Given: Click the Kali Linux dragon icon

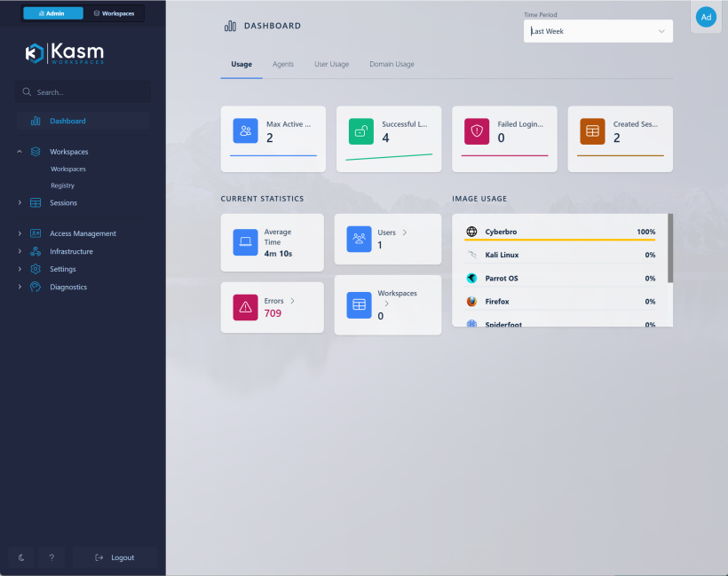Looking at the screenshot, I should click(471, 255).
